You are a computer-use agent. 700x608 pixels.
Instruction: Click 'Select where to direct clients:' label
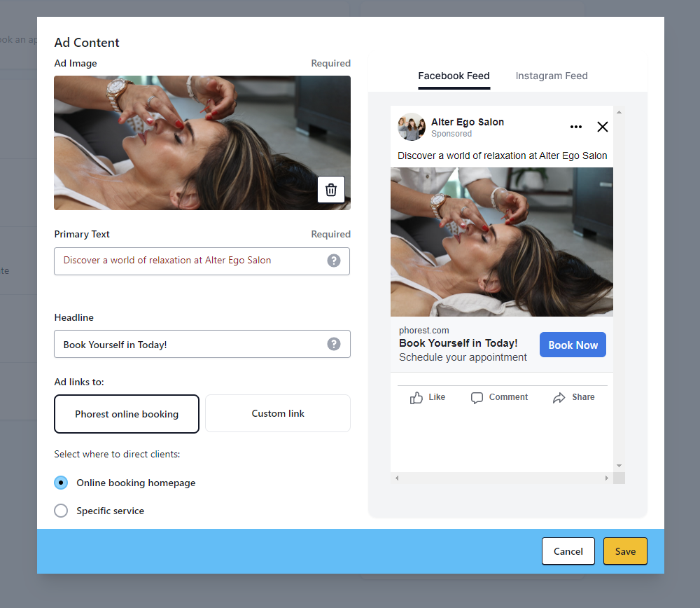[x=117, y=455]
